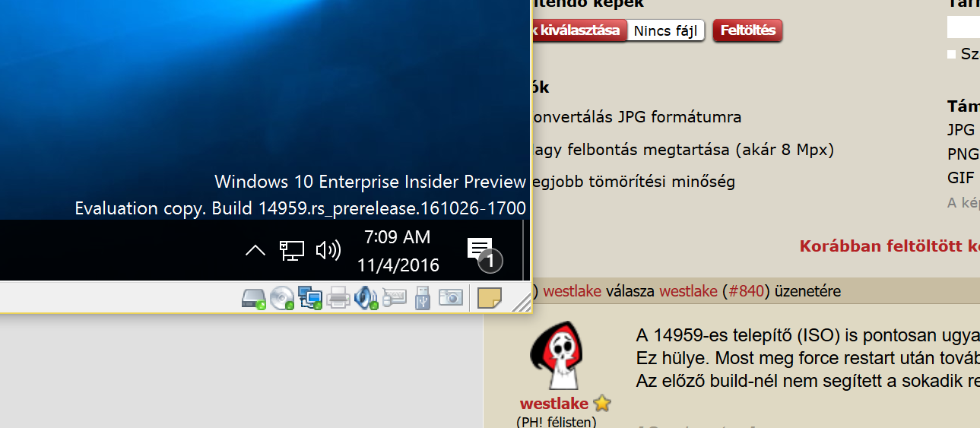
Task: Click the kiválasztása file chooser button
Action: click(580, 30)
